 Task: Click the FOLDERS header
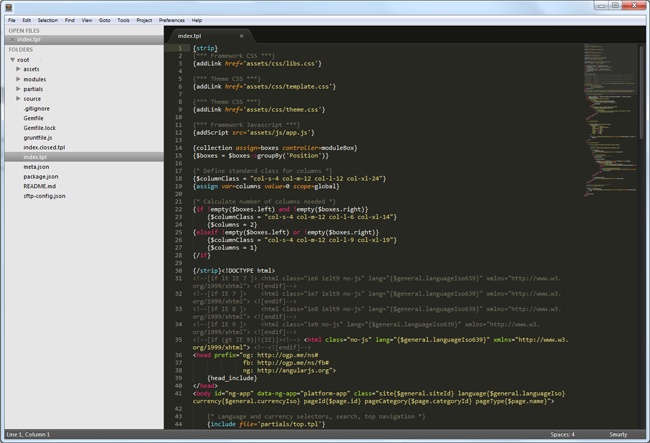[x=21, y=50]
